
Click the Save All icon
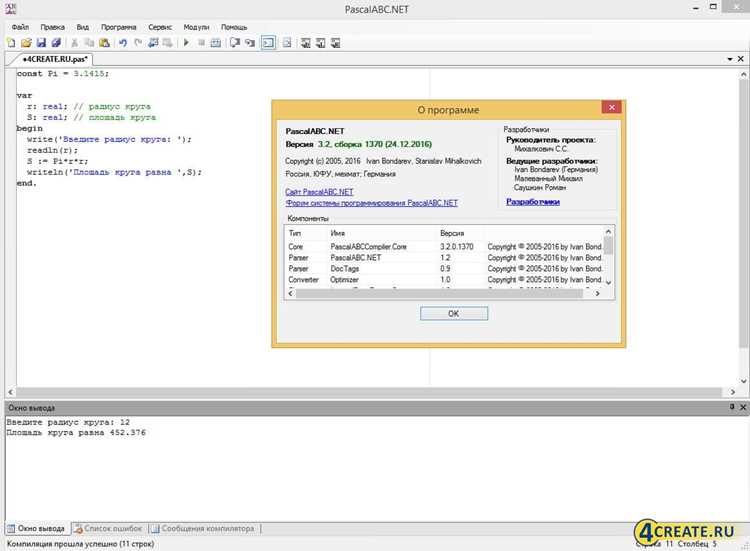click(x=56, y=43)
